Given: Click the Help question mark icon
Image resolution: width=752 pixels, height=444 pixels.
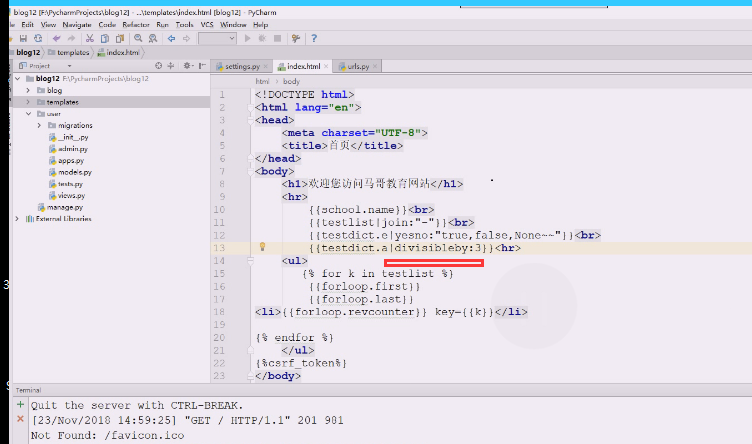Looking at the screenshot, I should point(314,38).
